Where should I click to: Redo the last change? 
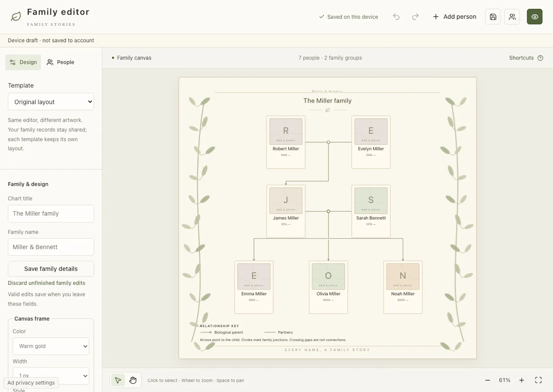(x=415, y=17)
